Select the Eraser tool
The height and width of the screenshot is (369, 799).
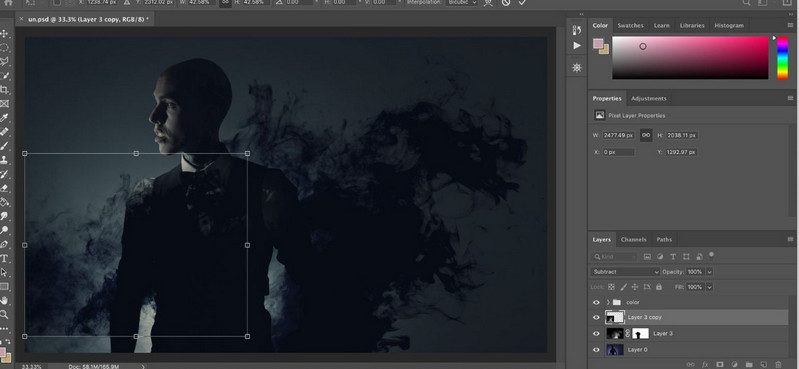coord(5,188)
